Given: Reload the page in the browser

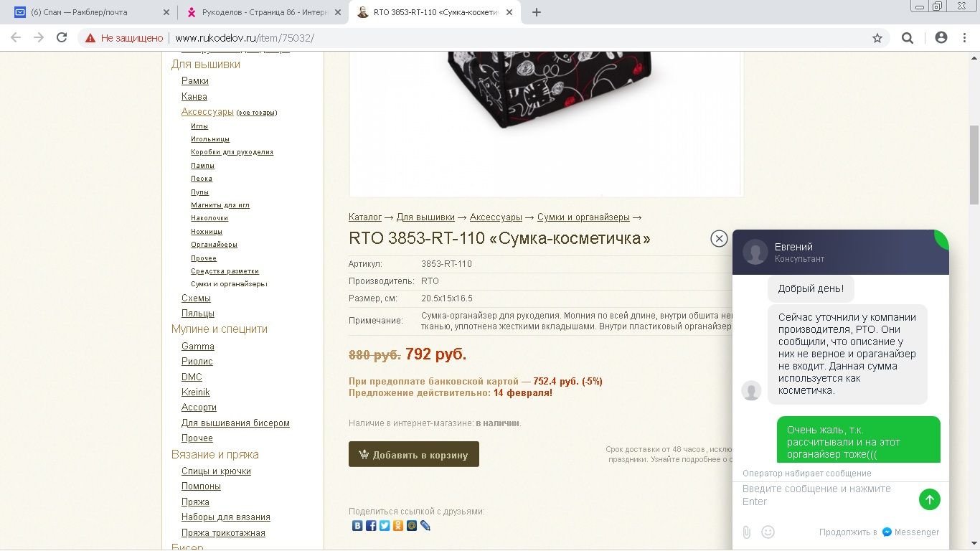Looking at the screenshot, I should pos(62,38).
